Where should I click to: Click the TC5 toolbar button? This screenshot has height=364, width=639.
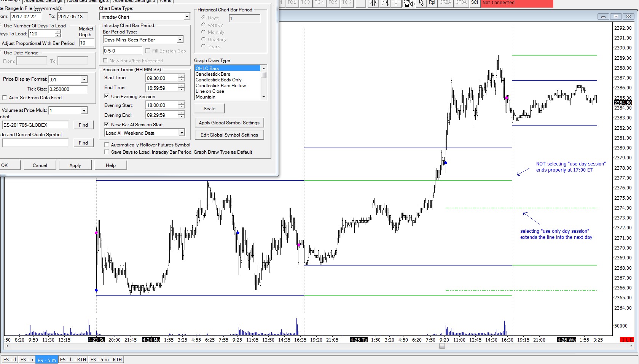pos(333,3)
